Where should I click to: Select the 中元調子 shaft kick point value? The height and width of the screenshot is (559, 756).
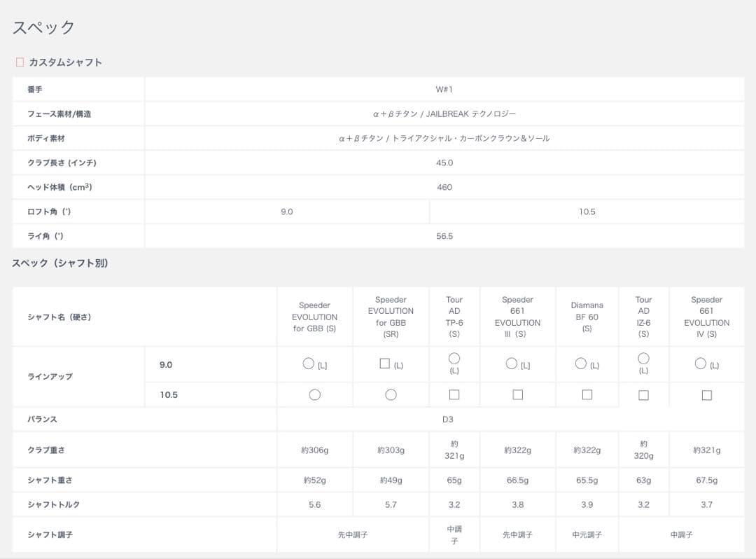tap(587, 535)
